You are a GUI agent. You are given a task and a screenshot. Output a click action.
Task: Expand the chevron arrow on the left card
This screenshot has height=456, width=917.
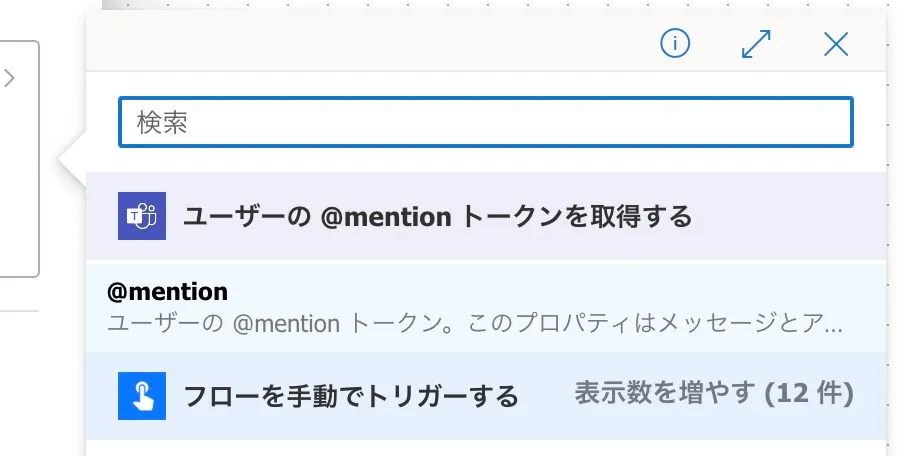[9, 78]
